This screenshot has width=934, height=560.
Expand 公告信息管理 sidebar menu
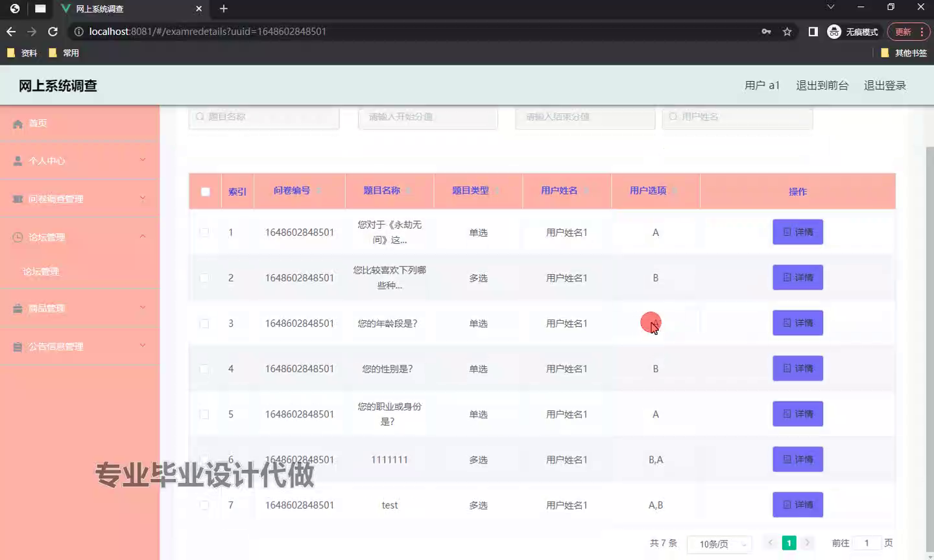(80, 347)
